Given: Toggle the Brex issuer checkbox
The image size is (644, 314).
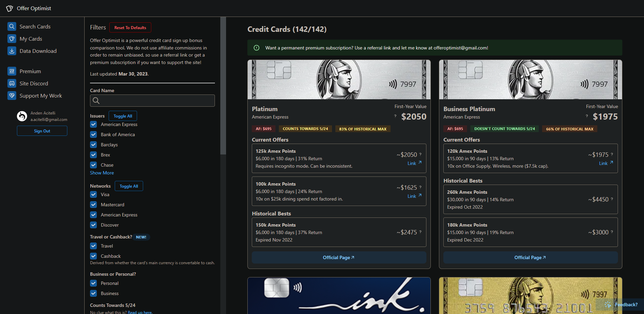Looking at the screenshot, I should (x=93, y=155).
